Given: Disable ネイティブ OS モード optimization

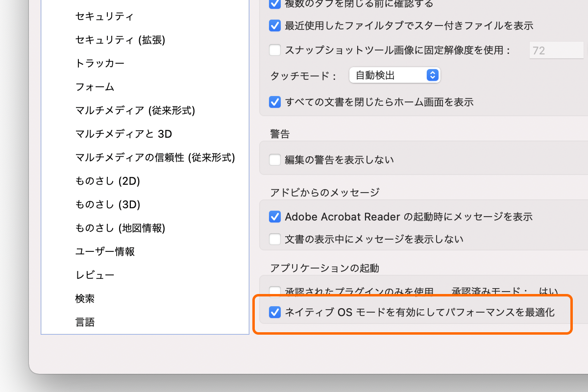Looking at the screenshot, I should (275, 312).
